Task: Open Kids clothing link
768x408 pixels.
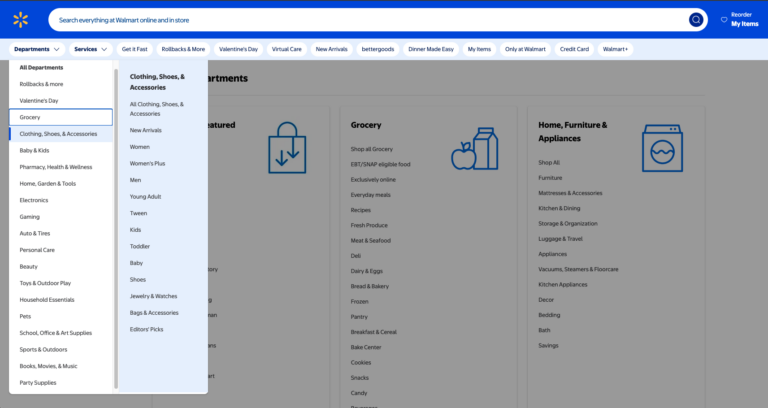Action: [135, 230]
